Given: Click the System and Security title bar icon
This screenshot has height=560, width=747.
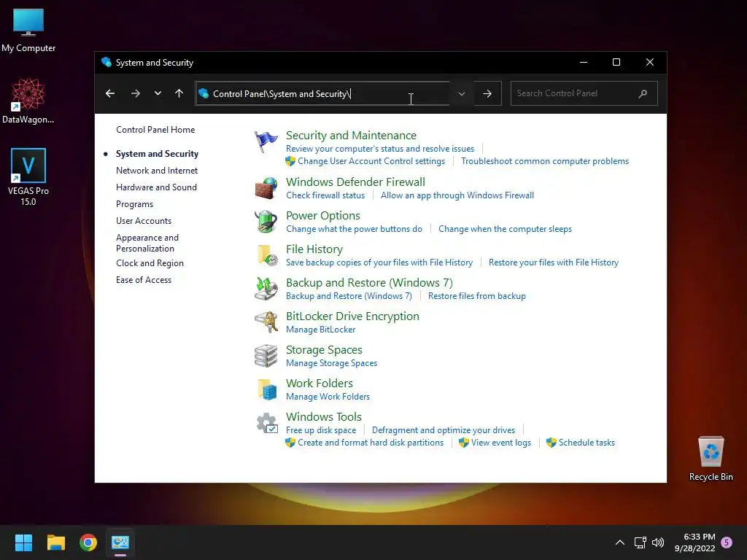Looking at the screenshot, I should coord(107,63).
